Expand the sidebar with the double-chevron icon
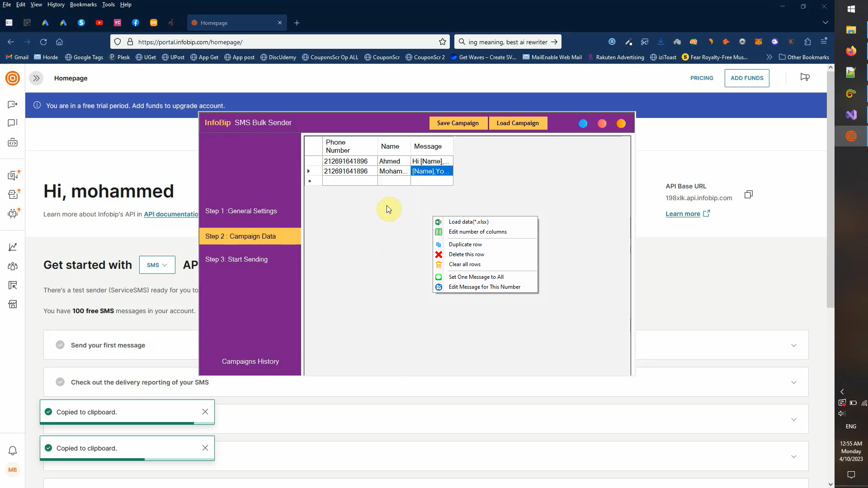Image resolution: width=868 pixels, height=488 pixels. [36, 78]
